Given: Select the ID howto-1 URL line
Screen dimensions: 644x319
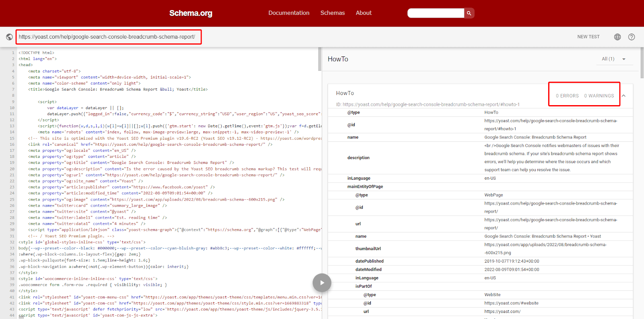Looking at the screenshot, I should coord(428,104).
